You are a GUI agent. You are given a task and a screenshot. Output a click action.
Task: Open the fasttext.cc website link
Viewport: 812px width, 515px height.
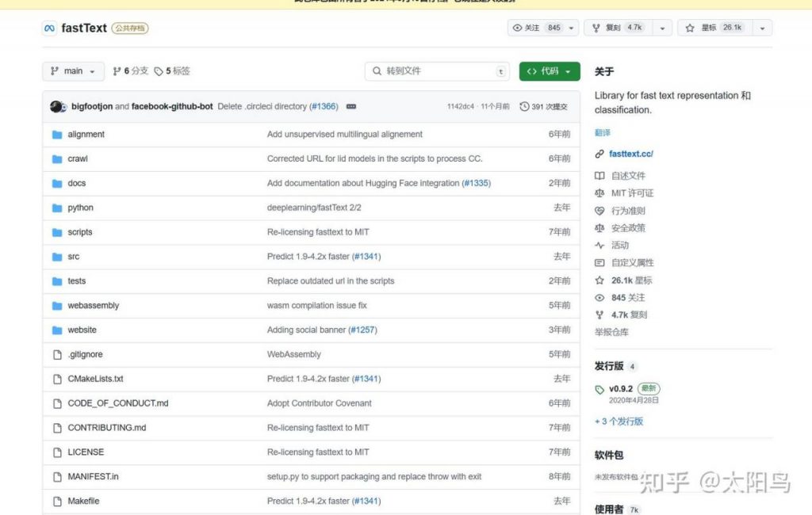tap(631, 154)
